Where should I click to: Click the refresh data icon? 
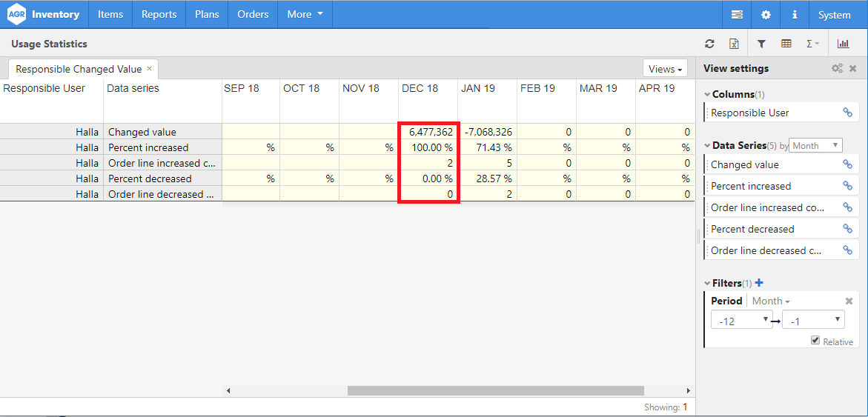click(709, 44)
